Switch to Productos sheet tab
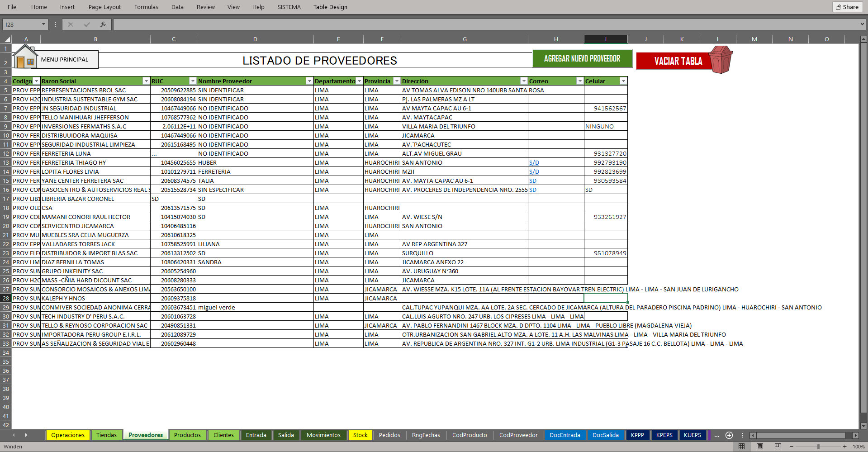 pos(187,435)
